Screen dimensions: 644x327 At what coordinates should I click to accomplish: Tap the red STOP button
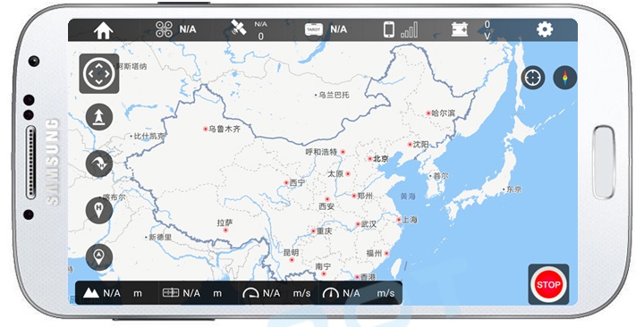tap(548, 284)
